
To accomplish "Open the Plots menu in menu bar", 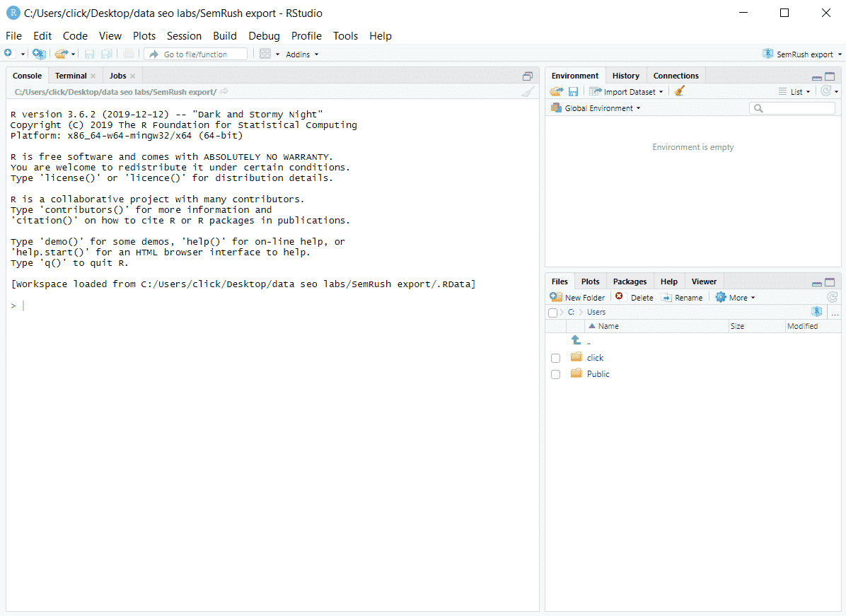I will [x=144, y=35].
